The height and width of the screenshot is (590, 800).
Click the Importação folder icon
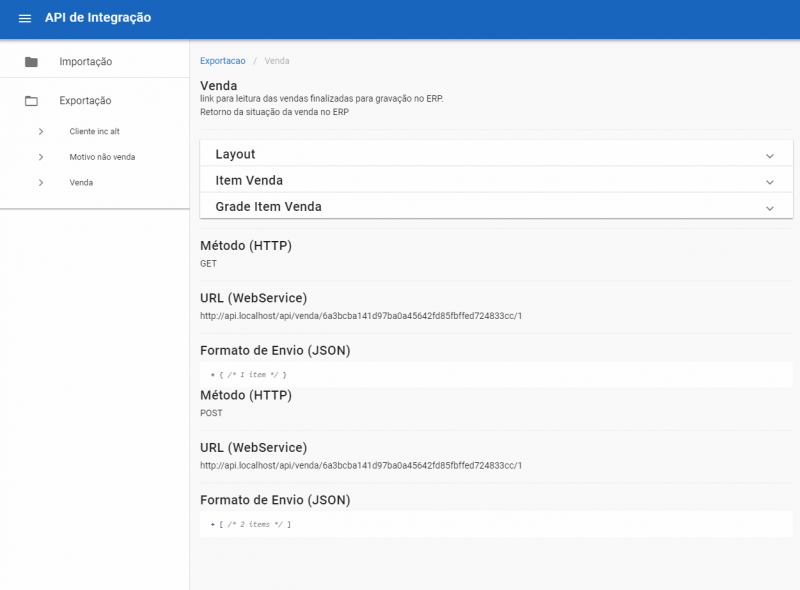[x=31, y=62]
